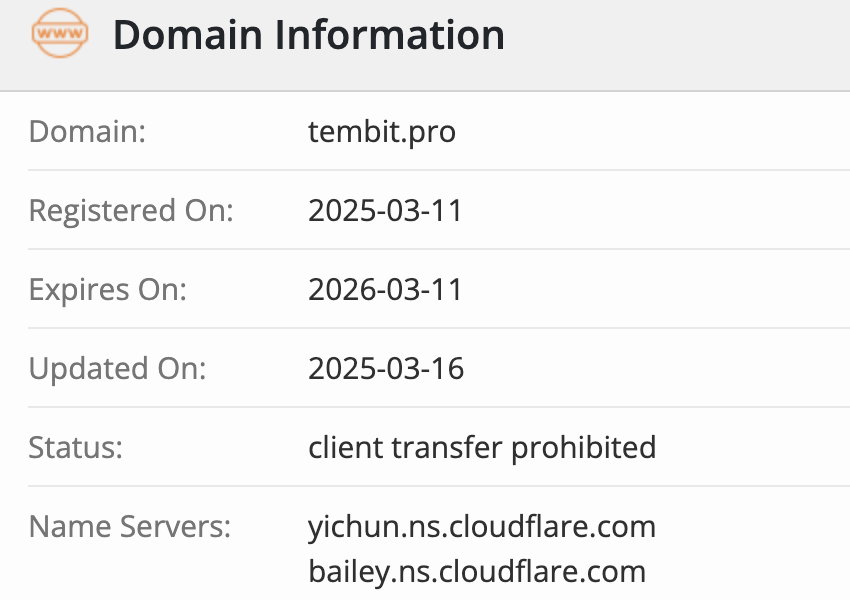Click the word prohibited in status

point(584,448)
